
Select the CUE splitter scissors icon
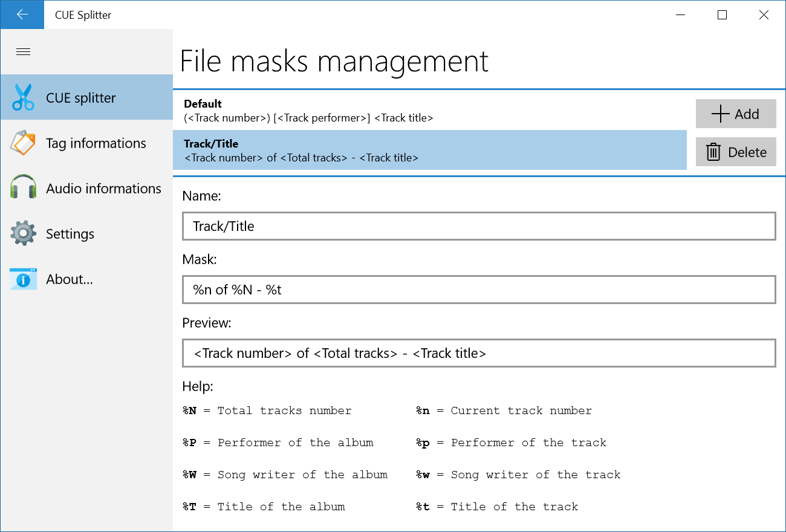23,97
